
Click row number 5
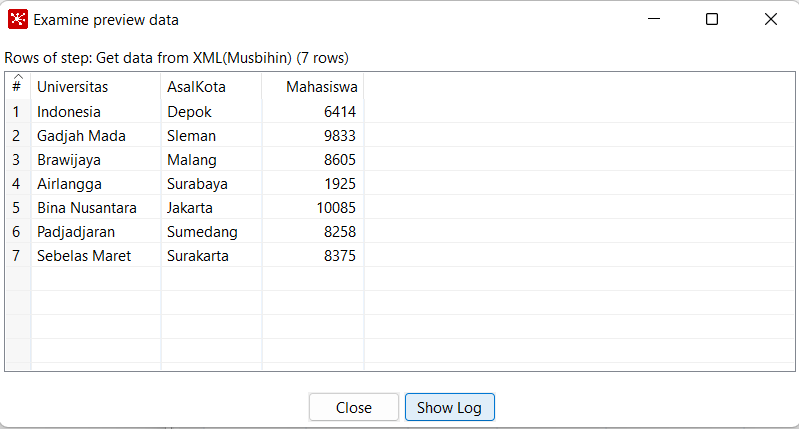click(x=18, y=207)
